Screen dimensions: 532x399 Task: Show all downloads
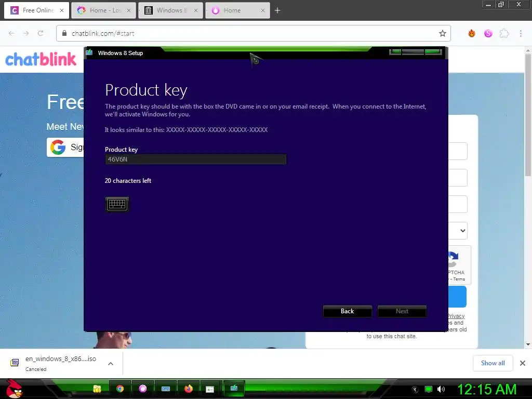click(x=493, y=363)
